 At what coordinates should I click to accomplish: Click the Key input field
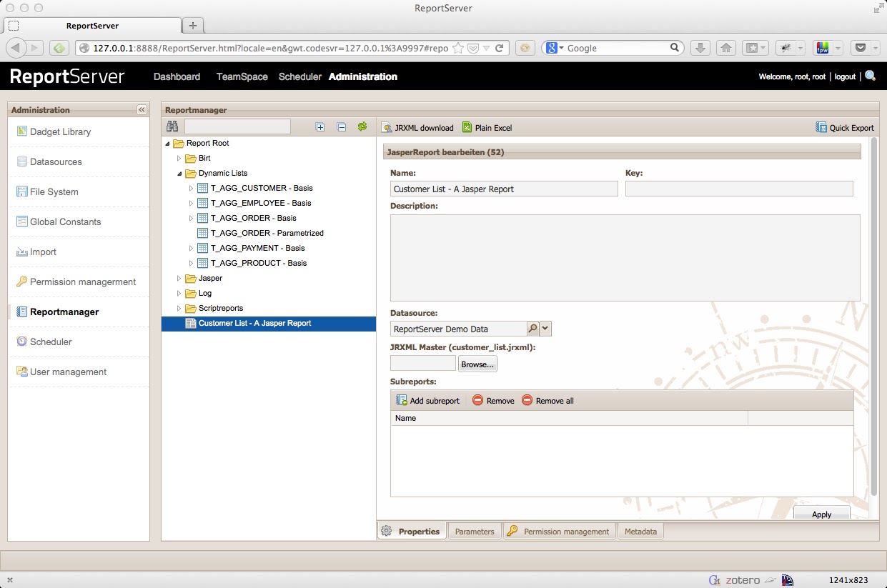(x=739, y=189)
